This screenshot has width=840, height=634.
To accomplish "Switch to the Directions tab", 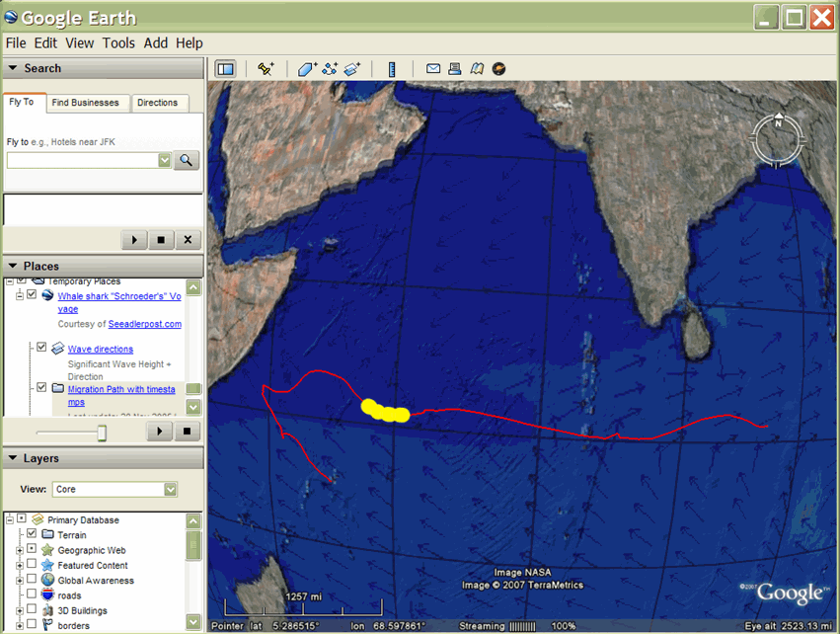I will (x=160, y=103).
